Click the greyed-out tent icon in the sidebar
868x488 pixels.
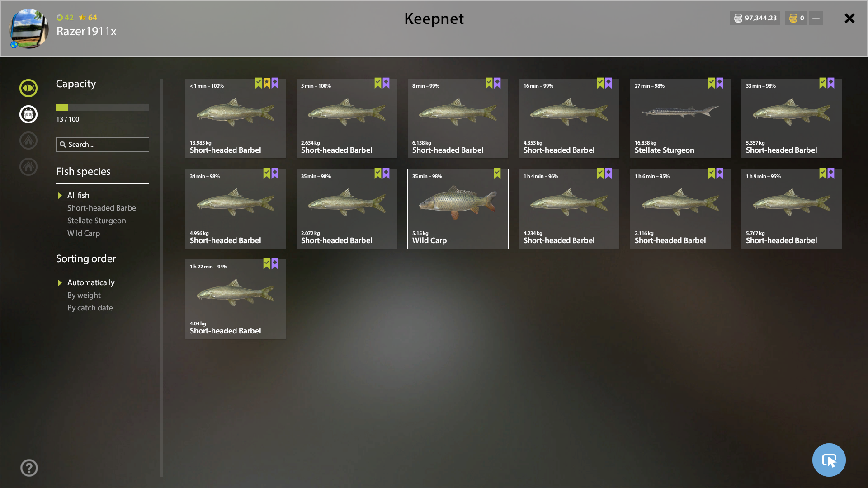tap(28, 141)
